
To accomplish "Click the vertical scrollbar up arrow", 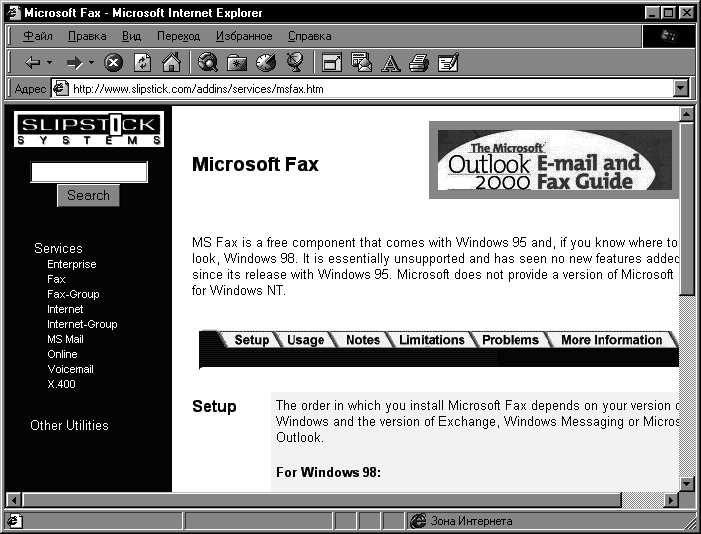I will click(686, 114).
